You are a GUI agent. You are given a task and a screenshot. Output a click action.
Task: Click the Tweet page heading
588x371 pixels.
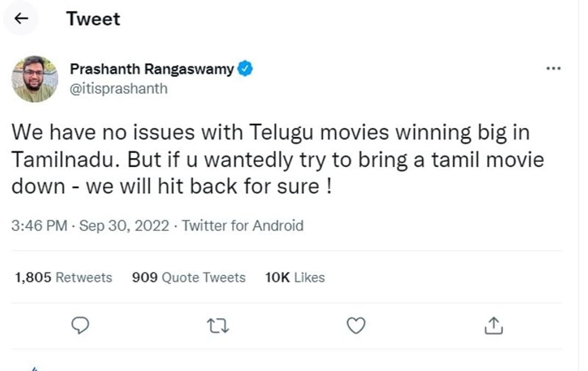tap(93, 19)
